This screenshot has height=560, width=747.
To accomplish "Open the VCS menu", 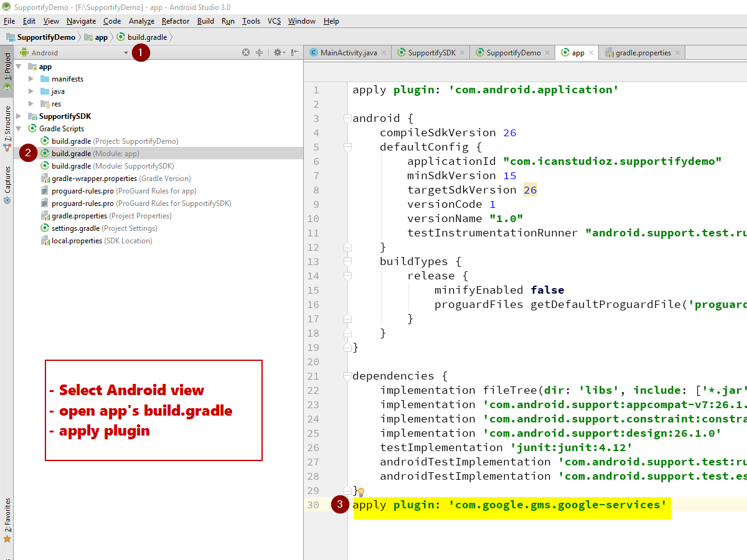I will click(x=274, y=21).
